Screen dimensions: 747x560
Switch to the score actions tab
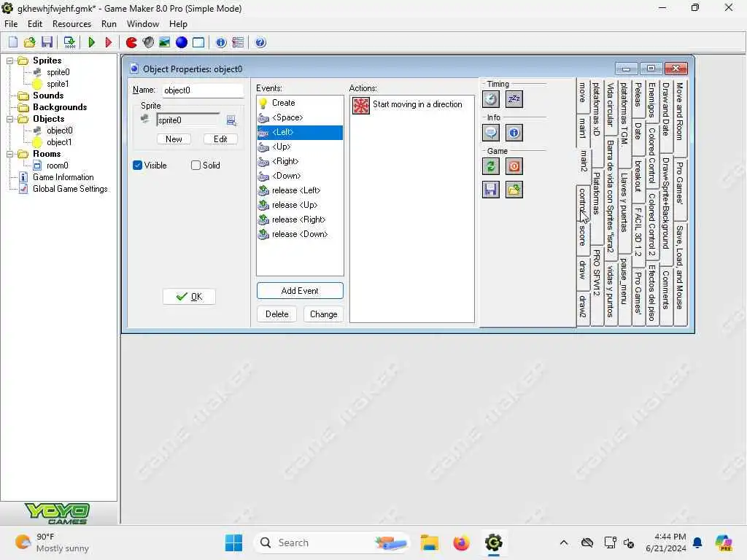(x=582, y=236)
